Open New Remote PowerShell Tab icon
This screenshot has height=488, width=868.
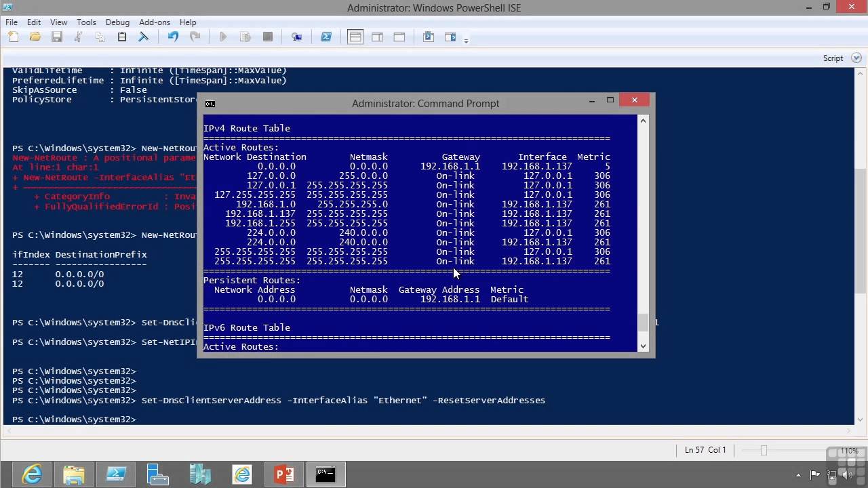296,37
